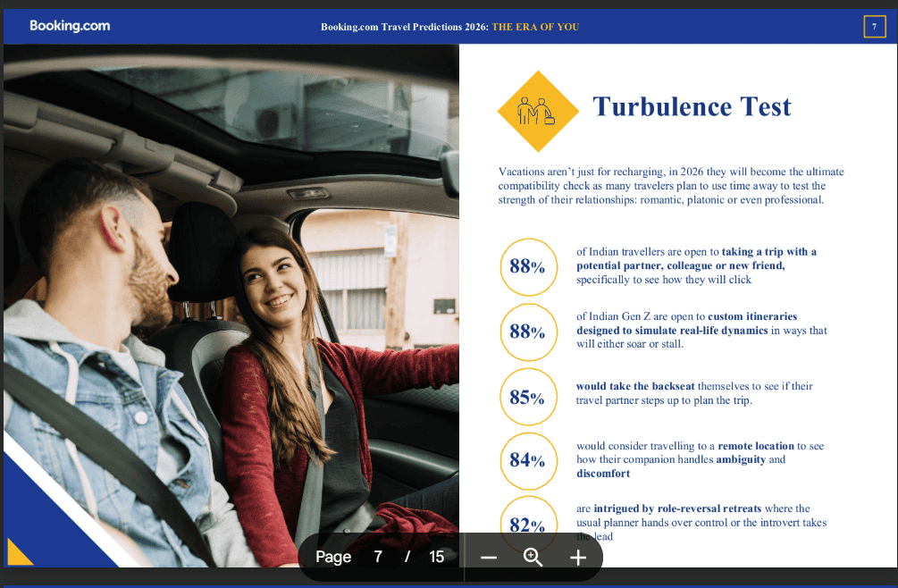Click the current page number field in toolbar
Image resolution: width=898 pixels, height=588 pixels.
[378, 557]
